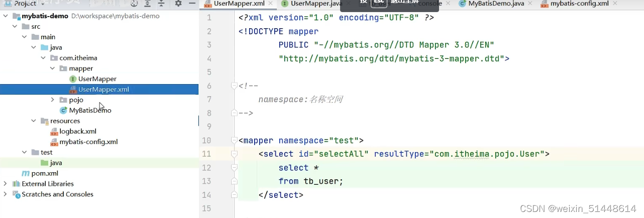The image size is (644, 218).
Task: Click the closing </select> tag on line 14
Action: click(281, 195)
